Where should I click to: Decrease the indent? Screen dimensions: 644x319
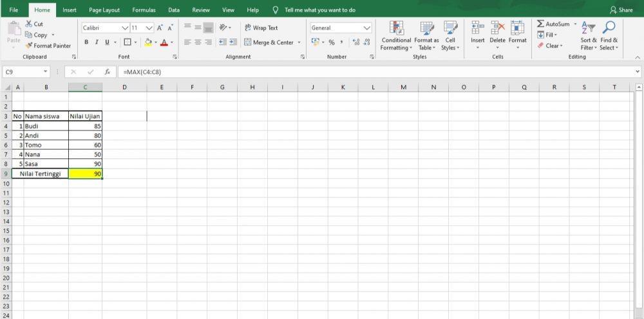point(223,42)
